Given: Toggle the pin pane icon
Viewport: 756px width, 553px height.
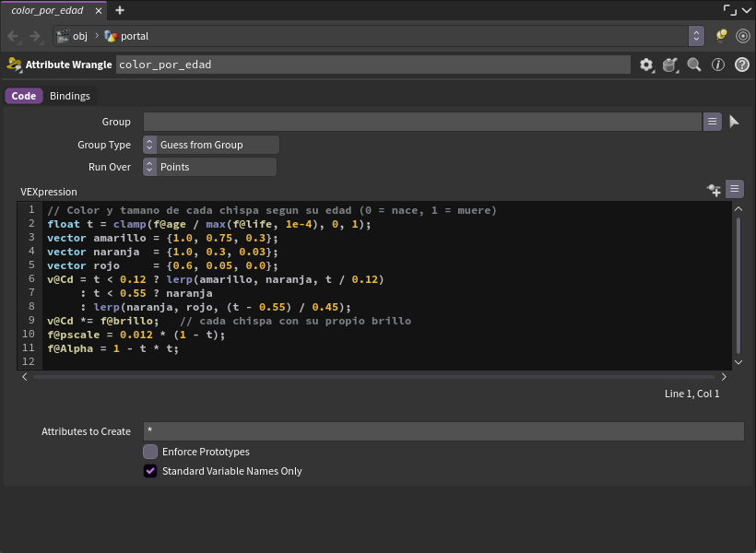Looking at the screenshot, I should (721, 35).
